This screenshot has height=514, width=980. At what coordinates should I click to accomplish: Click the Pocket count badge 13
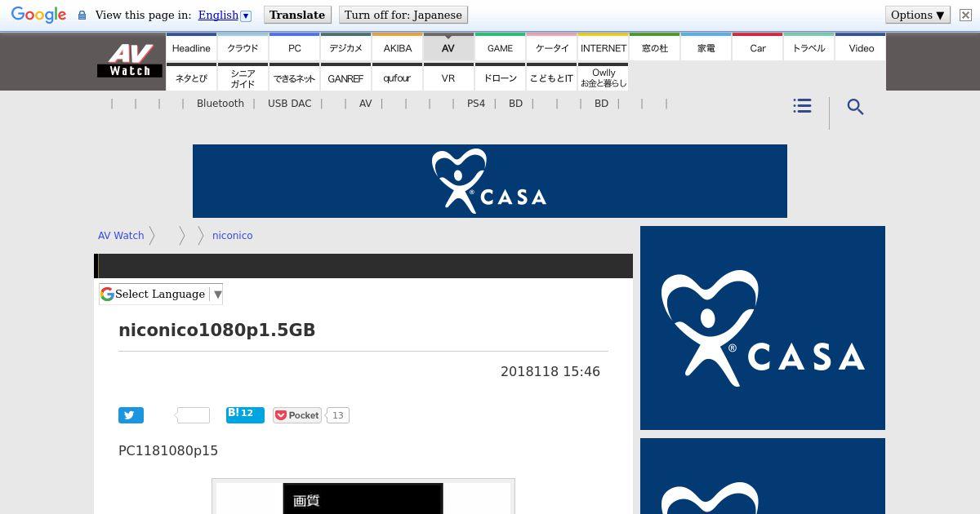coord(337,415)
